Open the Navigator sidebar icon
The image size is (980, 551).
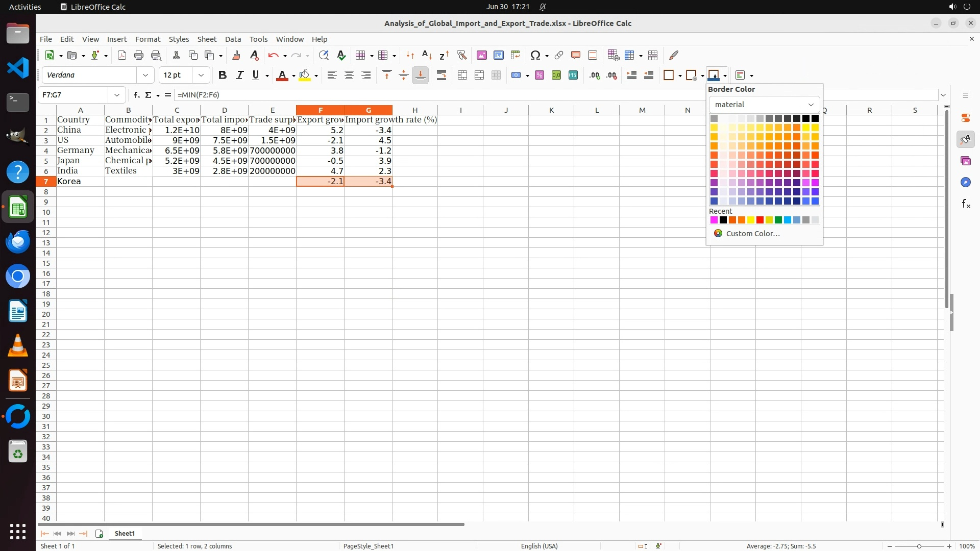coord(965,183)
